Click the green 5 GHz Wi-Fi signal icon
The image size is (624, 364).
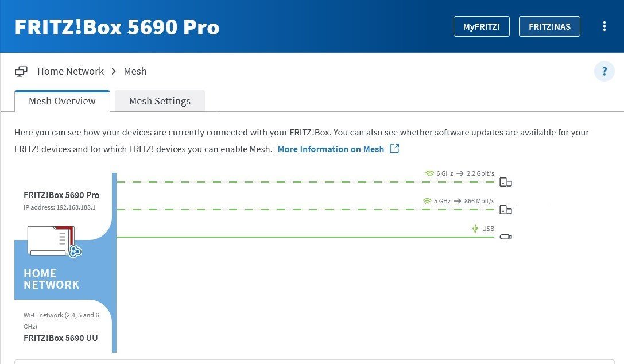click(x=427, y=201)
